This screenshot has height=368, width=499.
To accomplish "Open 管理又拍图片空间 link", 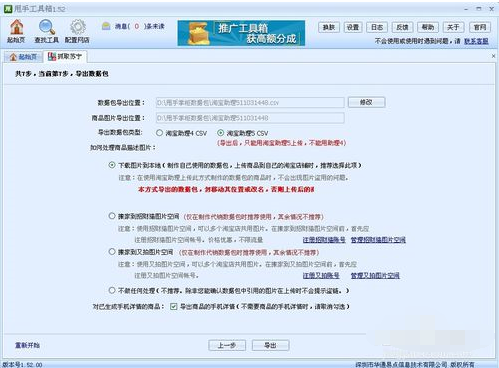I will [375, 275].
